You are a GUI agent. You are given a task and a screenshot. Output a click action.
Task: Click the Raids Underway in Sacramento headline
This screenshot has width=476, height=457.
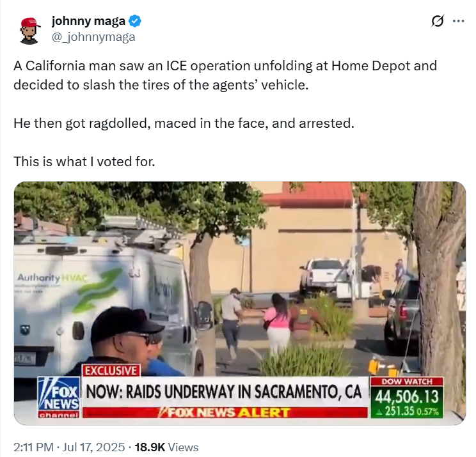click(x=224, y=392)
